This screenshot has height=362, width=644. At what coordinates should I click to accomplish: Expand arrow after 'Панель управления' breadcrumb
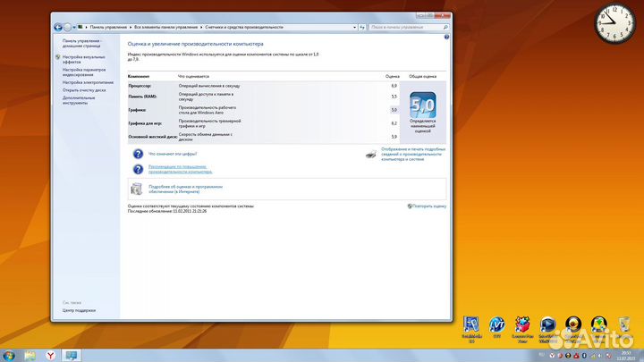(131, 27)
